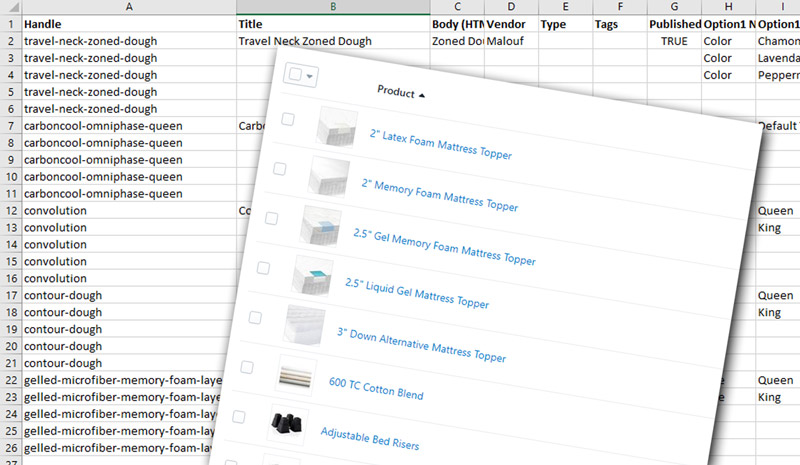
Task: Tick checkbox for 600 TC Cotton Blend
Action: (x=247, y=367)
